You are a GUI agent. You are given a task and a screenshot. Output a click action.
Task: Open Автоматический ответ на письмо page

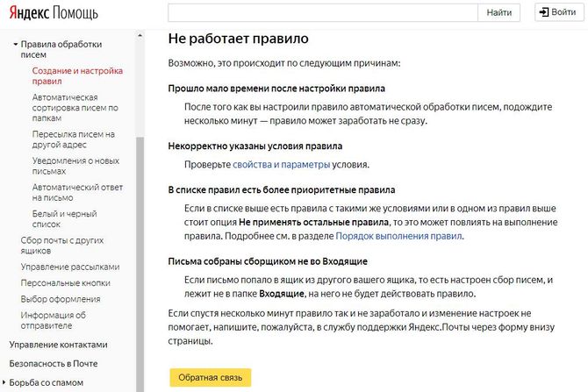77,192
